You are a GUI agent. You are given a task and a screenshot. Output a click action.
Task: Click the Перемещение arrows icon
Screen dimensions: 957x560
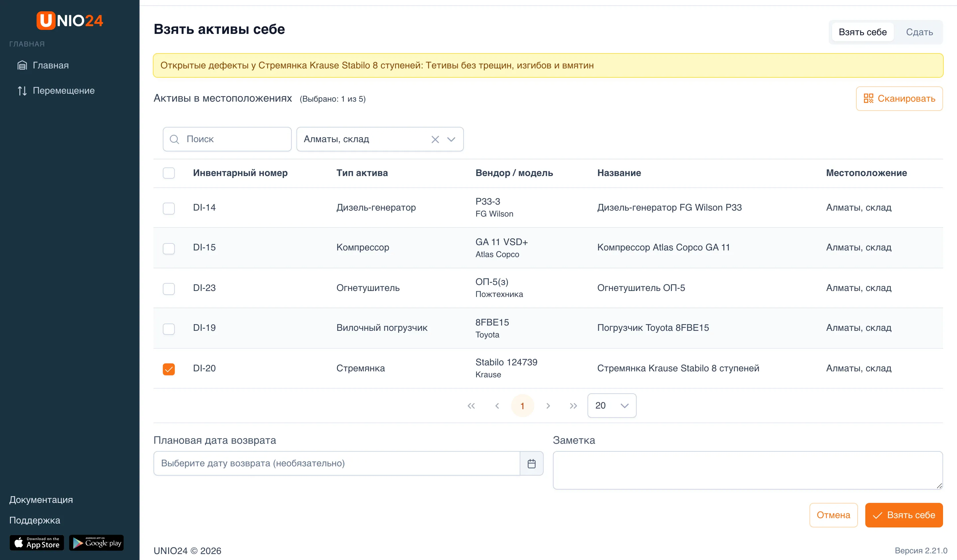(x=22, y=91)
